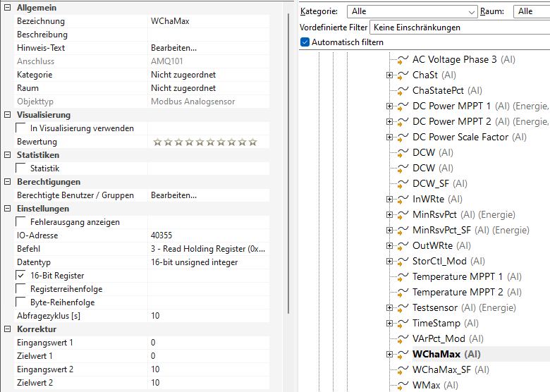The width and height of the screenshot is (550, 392).
Task: Click Bearbeiten for Berechtigte Benutzer / Gruppen
Action: coord(173,195)
